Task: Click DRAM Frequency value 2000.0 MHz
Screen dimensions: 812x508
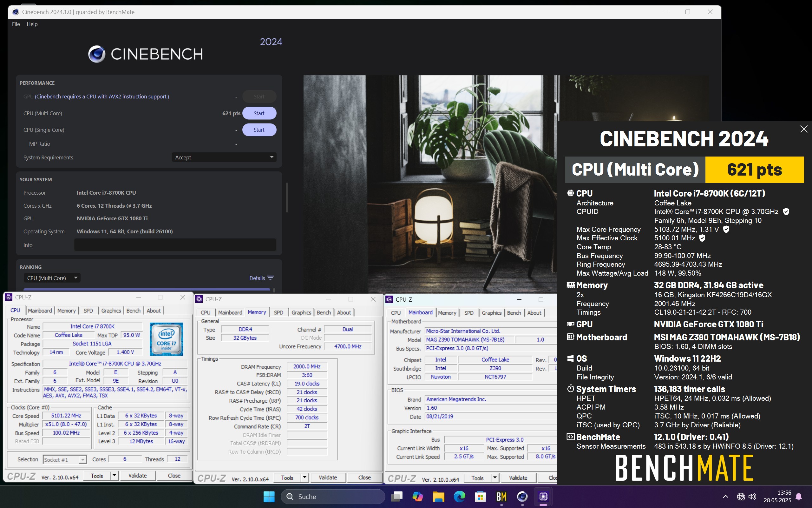Action: coord(307,366)
